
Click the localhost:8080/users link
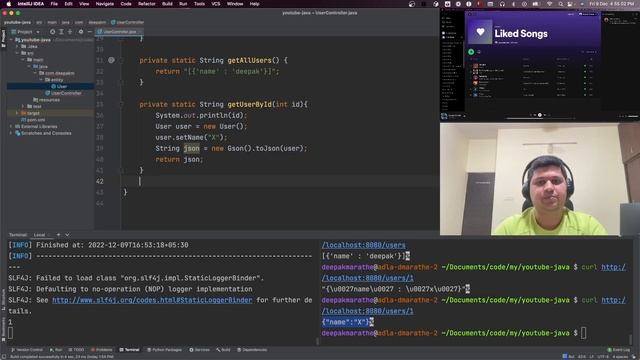click(x=363, y=245)
